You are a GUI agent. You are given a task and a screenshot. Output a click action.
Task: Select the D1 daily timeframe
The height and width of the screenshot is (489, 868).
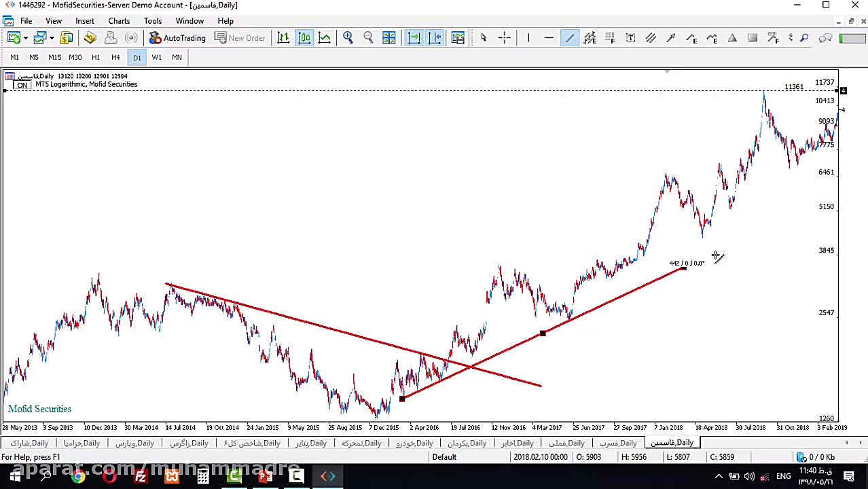137,58
